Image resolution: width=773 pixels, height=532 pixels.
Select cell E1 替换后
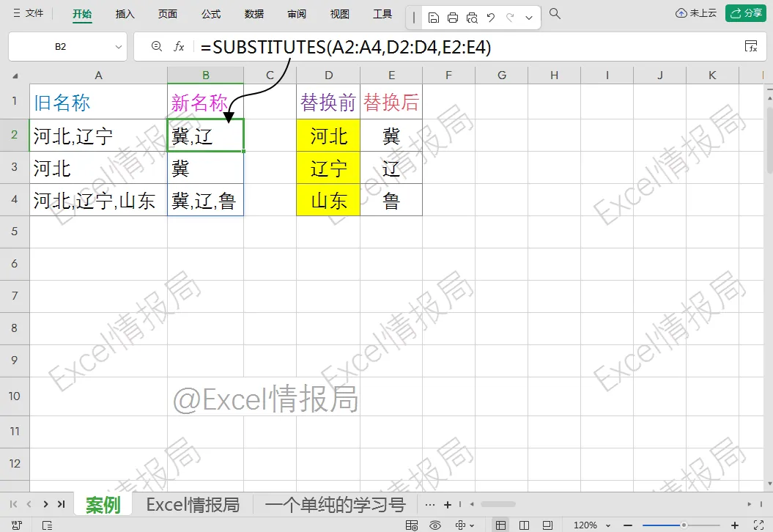[x=391, y=102]
